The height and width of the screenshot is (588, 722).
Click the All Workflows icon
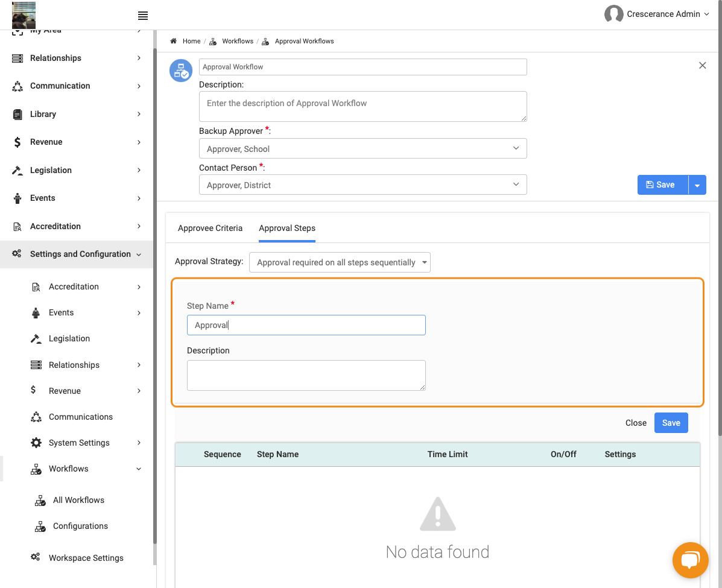pyautogui.click(x=40, y=501)
